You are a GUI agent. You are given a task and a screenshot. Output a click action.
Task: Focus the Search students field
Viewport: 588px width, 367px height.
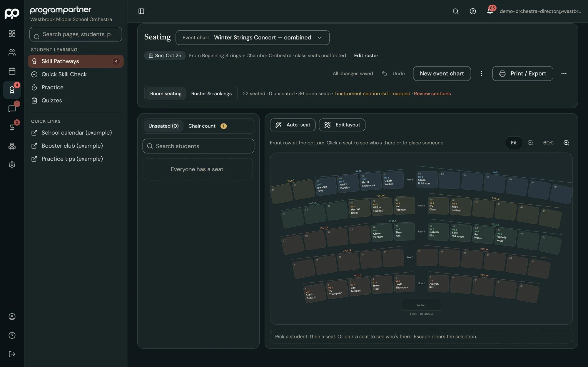[x=198, y=146]
